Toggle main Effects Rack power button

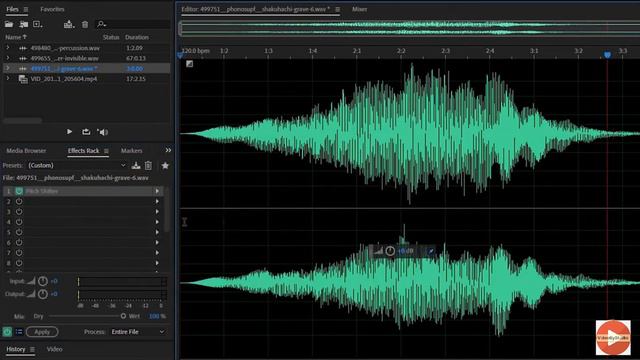click(x=7, y=332)
